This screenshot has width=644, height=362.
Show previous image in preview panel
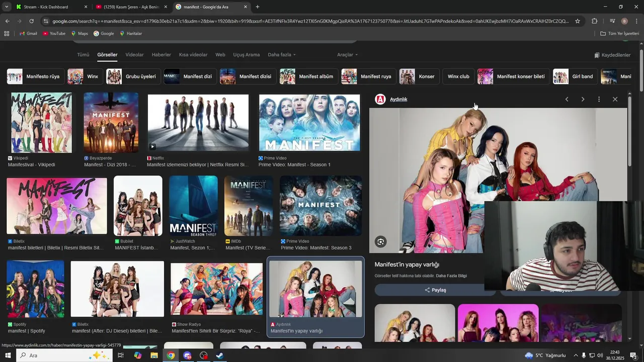point(567,99)
